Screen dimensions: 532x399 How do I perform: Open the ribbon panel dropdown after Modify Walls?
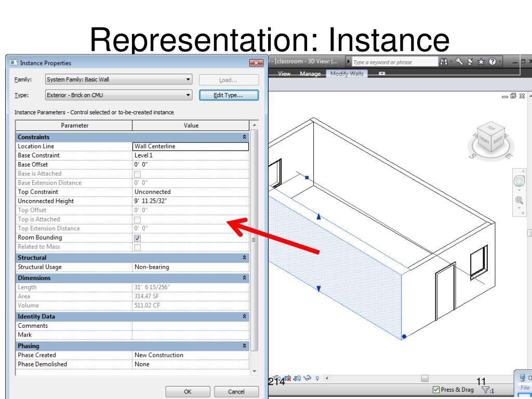382,73
